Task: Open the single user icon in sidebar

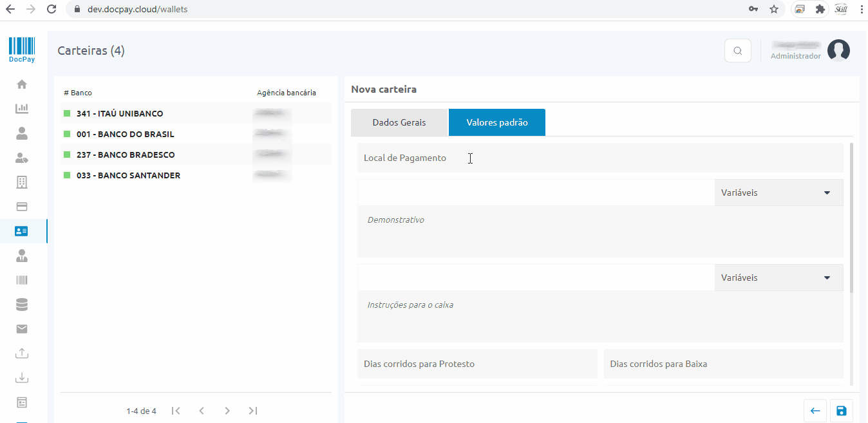Action: point(22,133)
